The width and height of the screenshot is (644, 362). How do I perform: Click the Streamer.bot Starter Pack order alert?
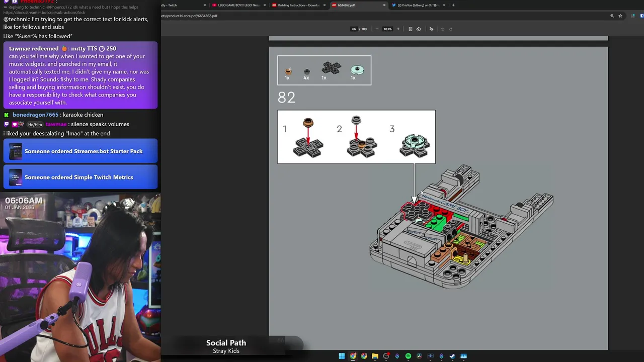pyautogui.click(x=80, y=151)
